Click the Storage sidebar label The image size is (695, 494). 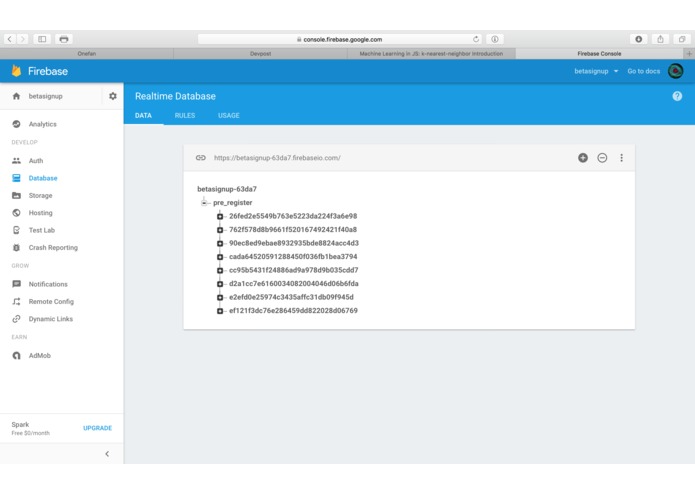click(40, 195)
